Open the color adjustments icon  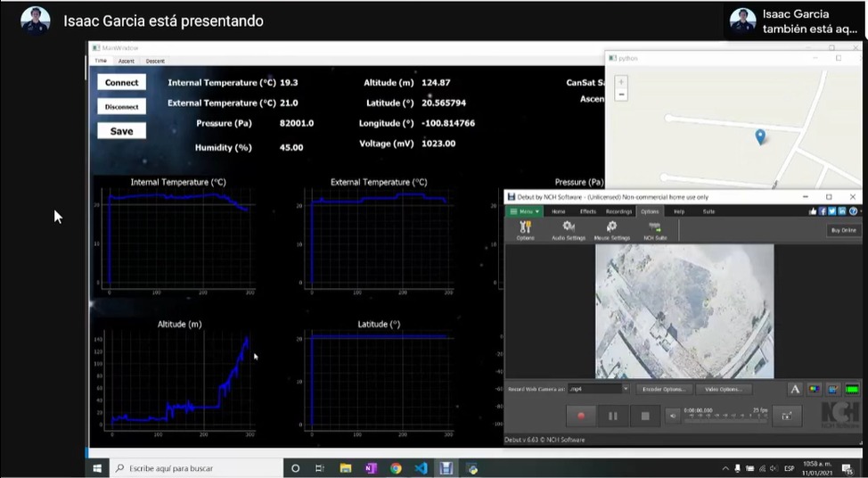814,389
